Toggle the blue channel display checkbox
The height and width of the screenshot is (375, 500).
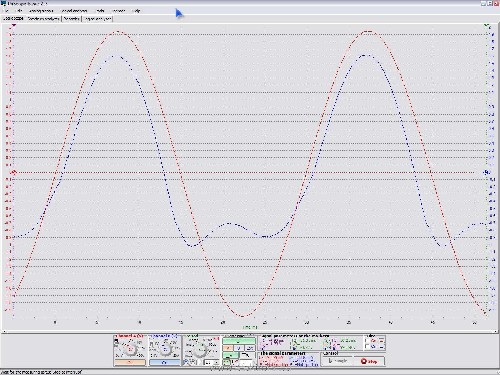pyautogui.click(x=367, y=347)
